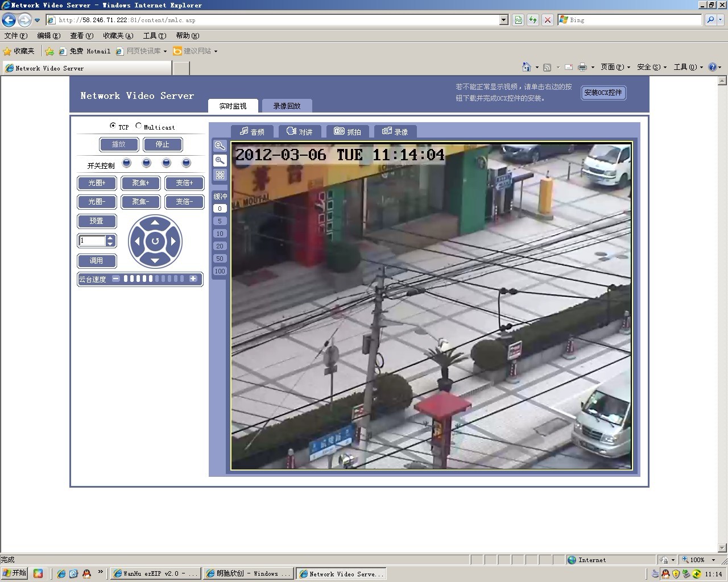Click the 停止 stop button
The width and height of the screenshot is (728, 582).
click(162, 144)
